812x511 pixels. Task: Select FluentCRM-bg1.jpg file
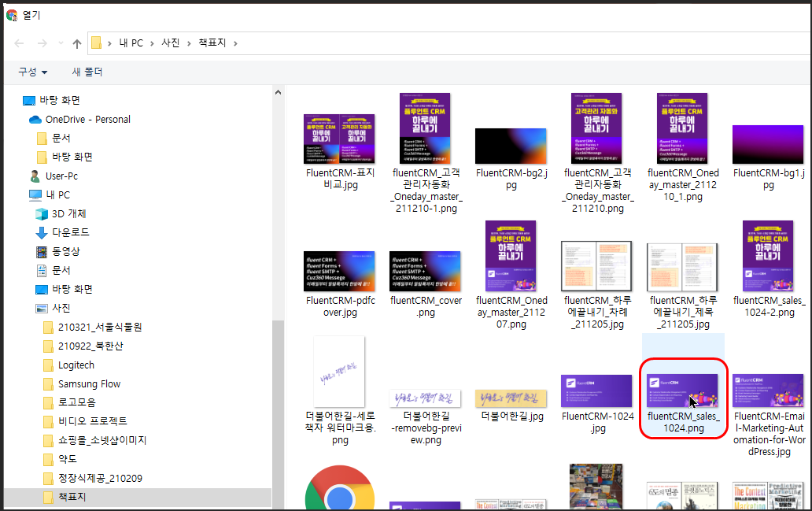pos(769,158)
